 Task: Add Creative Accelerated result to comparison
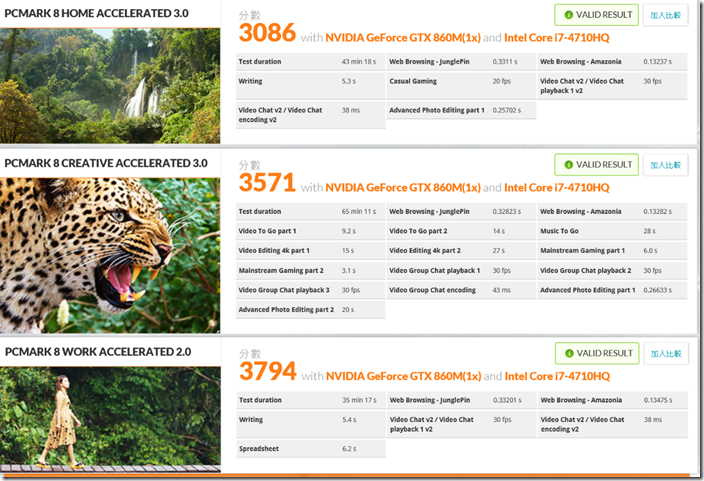[x=665, y=165]
